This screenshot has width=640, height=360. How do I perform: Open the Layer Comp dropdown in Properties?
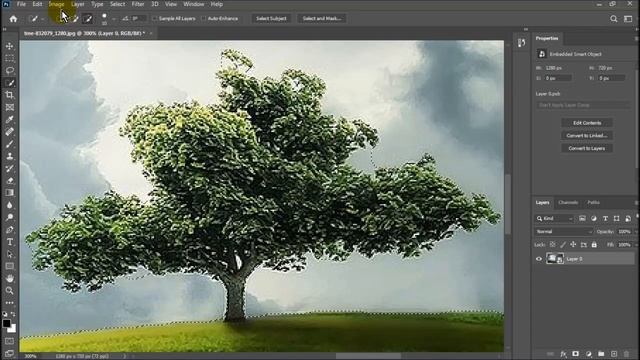coord(583,105)
